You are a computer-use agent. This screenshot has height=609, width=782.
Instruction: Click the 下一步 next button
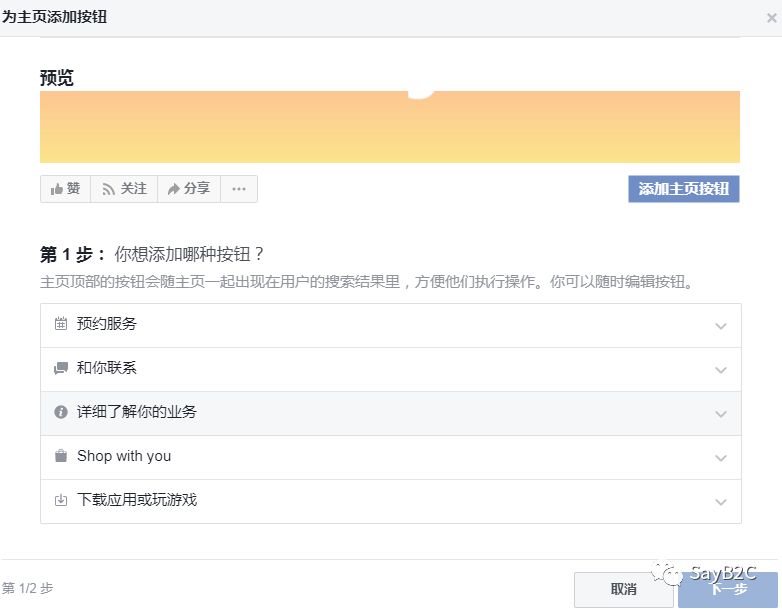(x=728, y=590)
